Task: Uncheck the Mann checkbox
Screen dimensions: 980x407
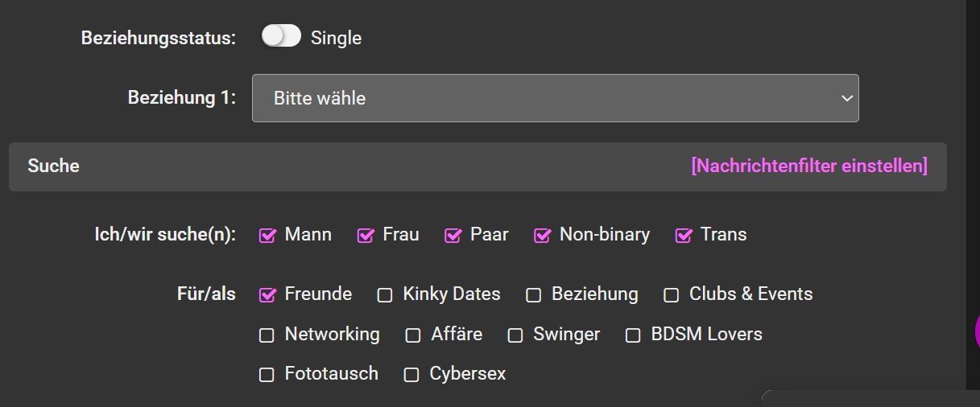Action: tap(267, 236)
